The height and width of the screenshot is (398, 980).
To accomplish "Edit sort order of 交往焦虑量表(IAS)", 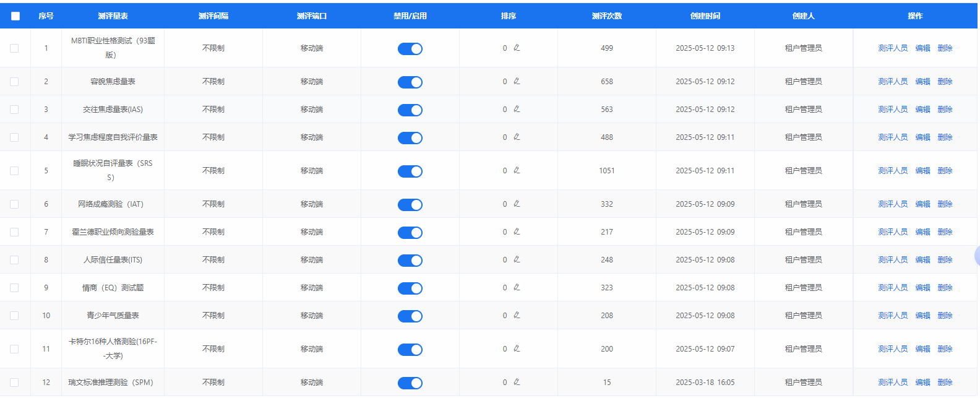I will click(x=517, y=109).
